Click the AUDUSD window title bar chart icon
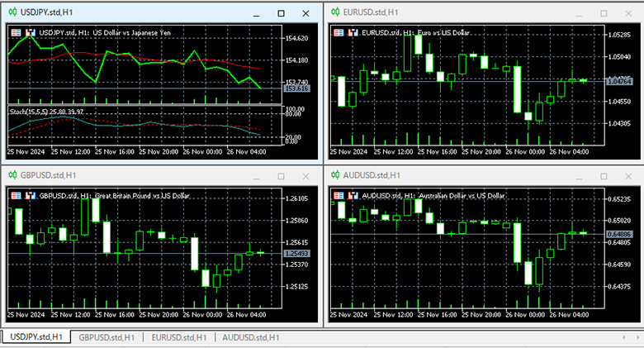The height and width of the screenshot is (348, 644). click(x=335, y=175)
